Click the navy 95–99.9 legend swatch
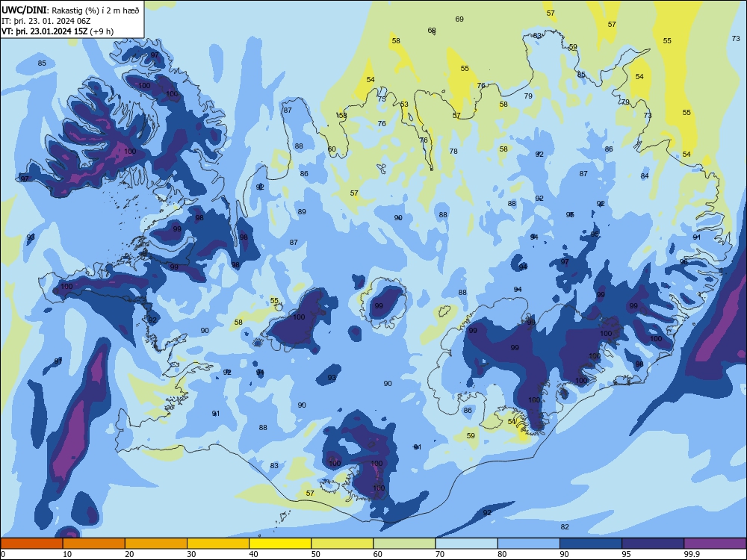This screenshot has height=560, width=747. click(x=653, y=544)
